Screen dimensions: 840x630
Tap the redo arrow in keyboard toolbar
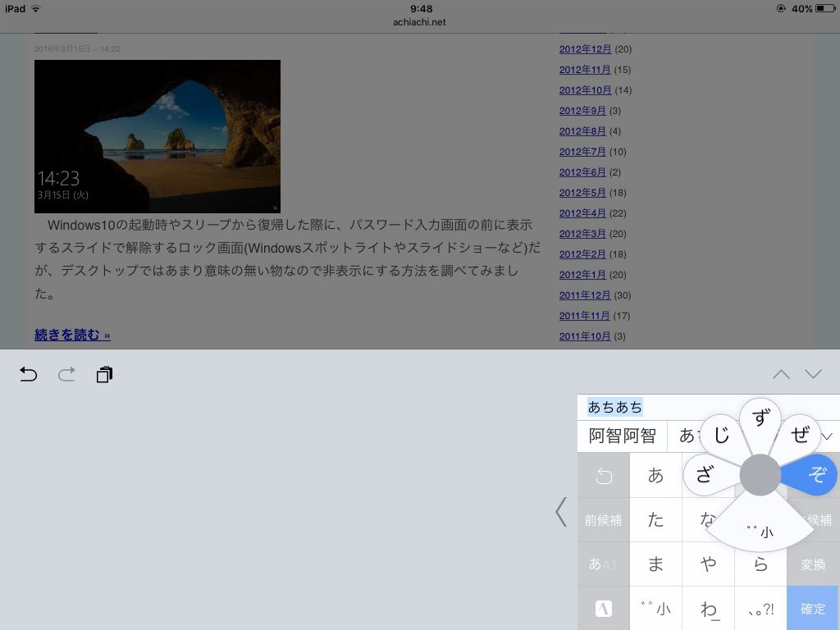(66, 375)
